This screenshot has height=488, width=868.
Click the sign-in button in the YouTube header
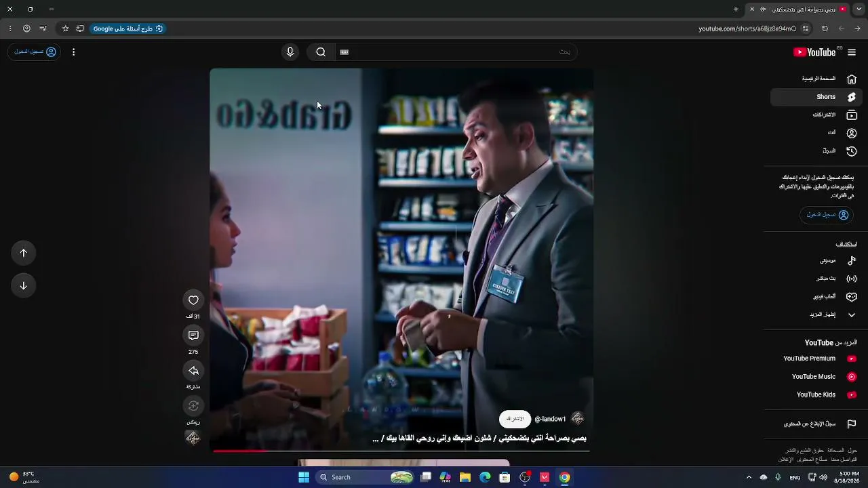[x=35, y=52]
